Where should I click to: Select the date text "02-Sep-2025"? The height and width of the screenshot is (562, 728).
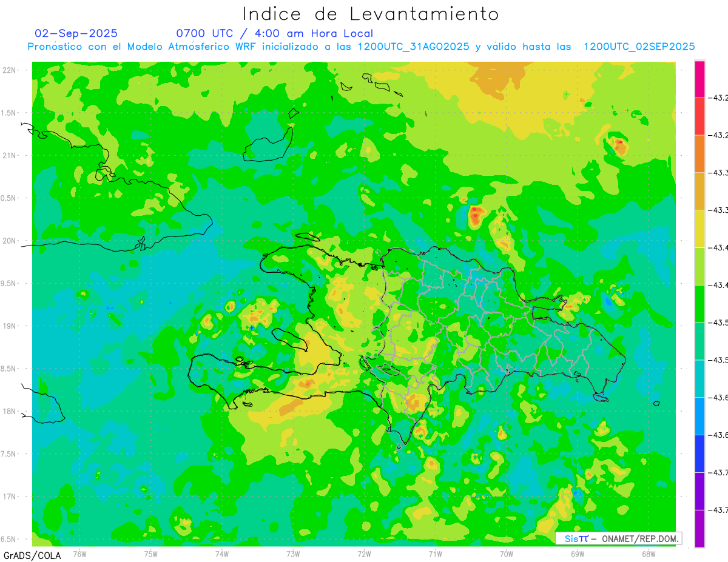point(76,33)
